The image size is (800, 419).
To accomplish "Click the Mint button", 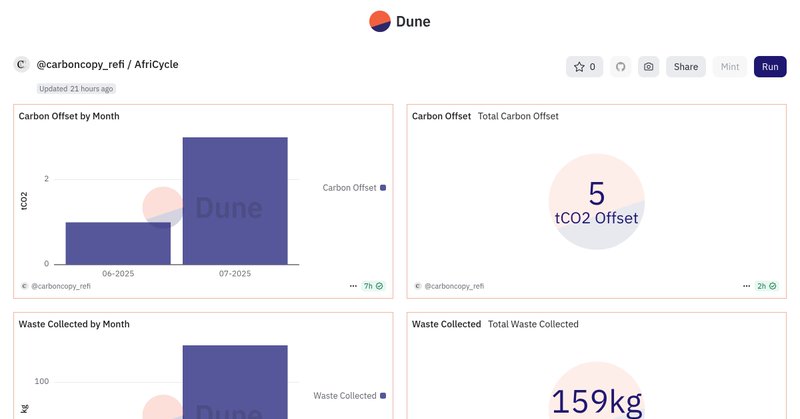I will tap(730, 67).
